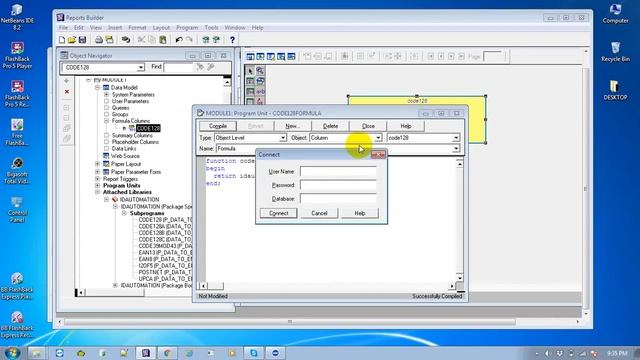Viewport: 640px width, 360px height.
Task: Click the Save disk toolbar icon
Action: click(82, 40)
